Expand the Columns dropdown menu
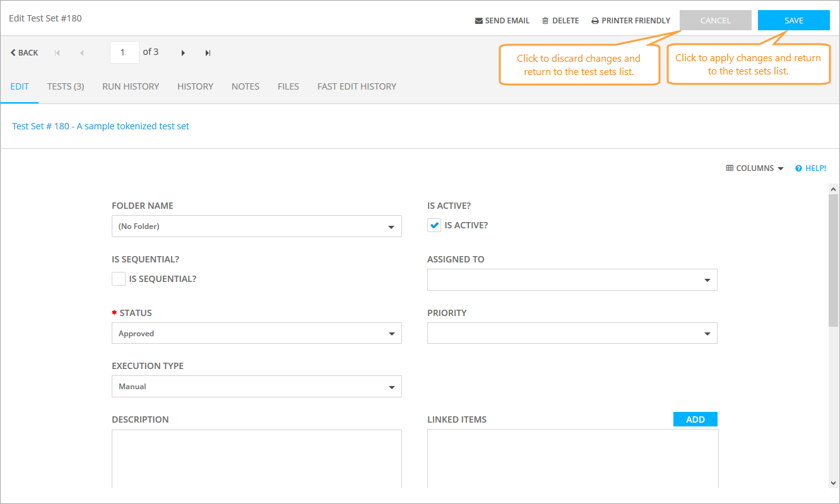The height and width of the screenshot is (504, 840). coord(755,168)
